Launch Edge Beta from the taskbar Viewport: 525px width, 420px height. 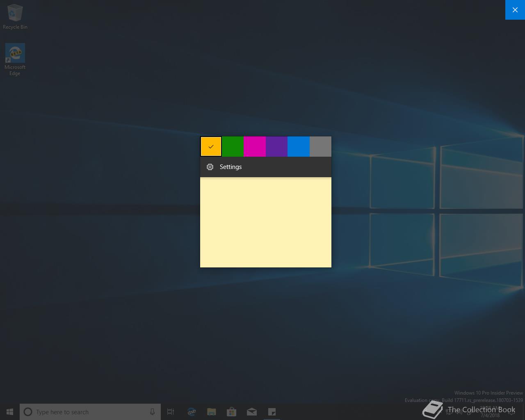point(192,412)
